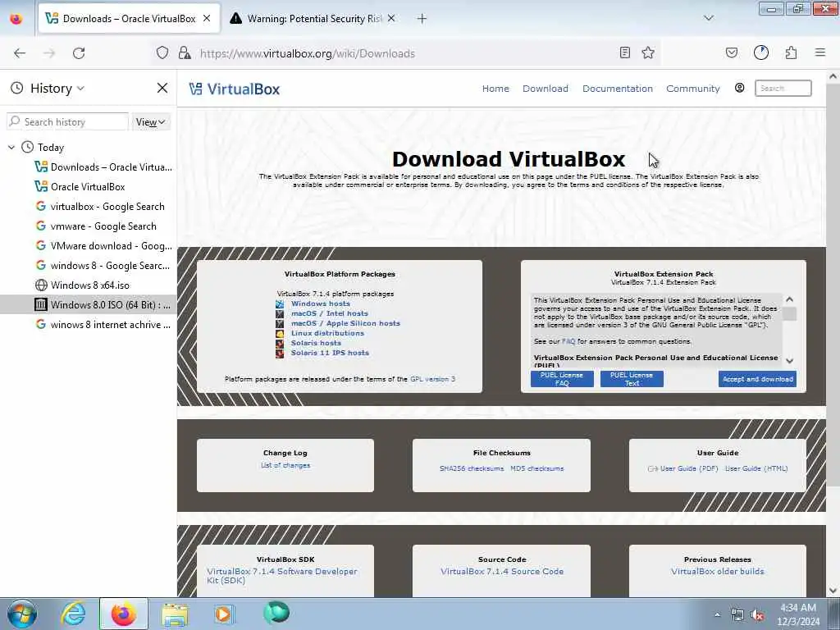Screen dimensions: 840x630
Task: Close the Warning: Potential Security Risk tab
Action: point(391,18)
